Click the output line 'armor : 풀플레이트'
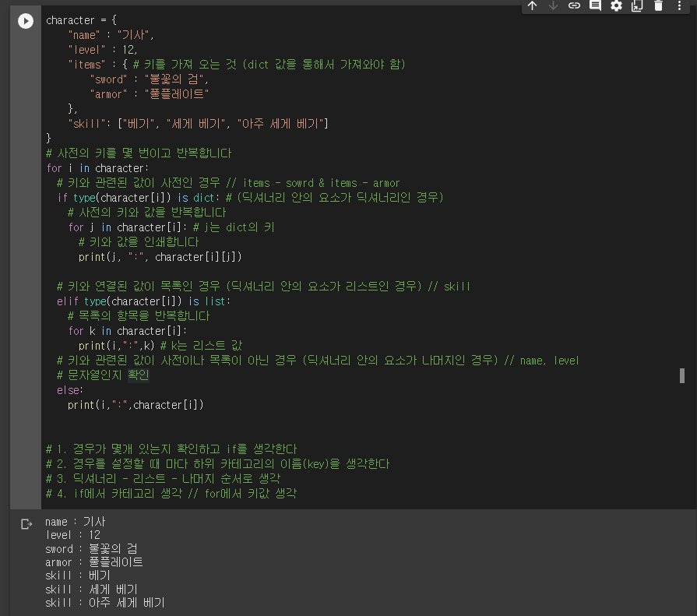 [x=93, y=562]
